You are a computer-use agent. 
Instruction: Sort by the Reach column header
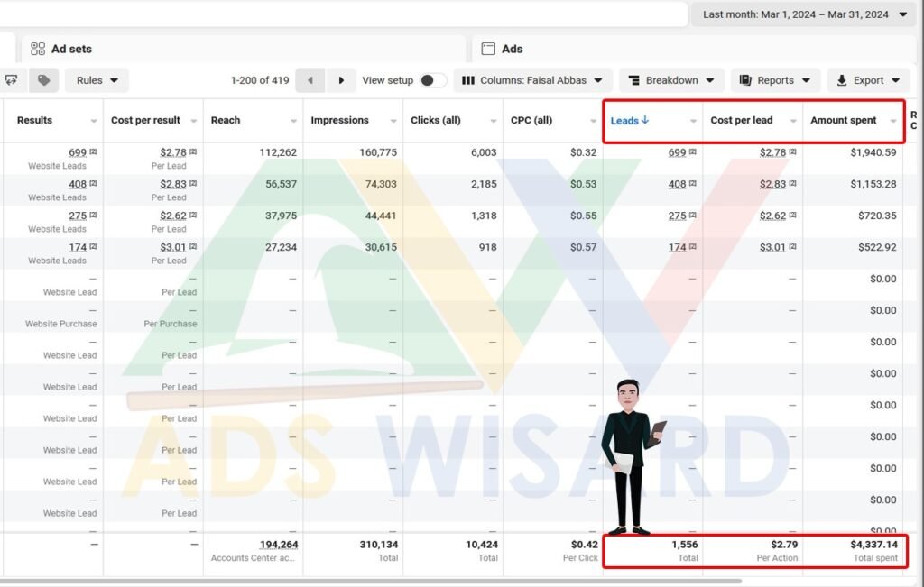coord(226,120)
